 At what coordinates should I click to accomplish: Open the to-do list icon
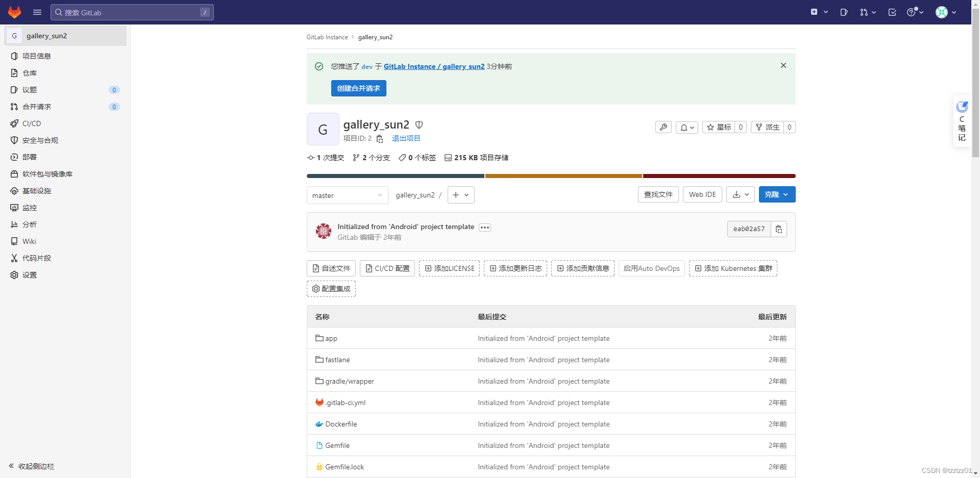pos(892,12)
